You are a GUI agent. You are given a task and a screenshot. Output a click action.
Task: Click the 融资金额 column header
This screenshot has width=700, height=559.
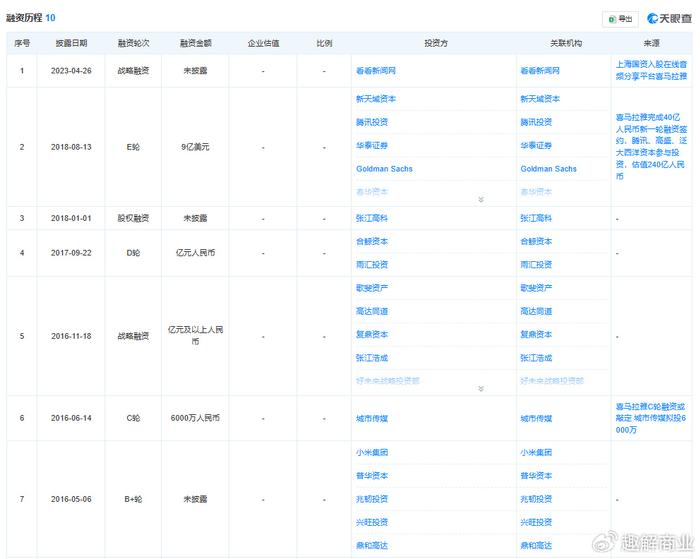tap(196, 43)
